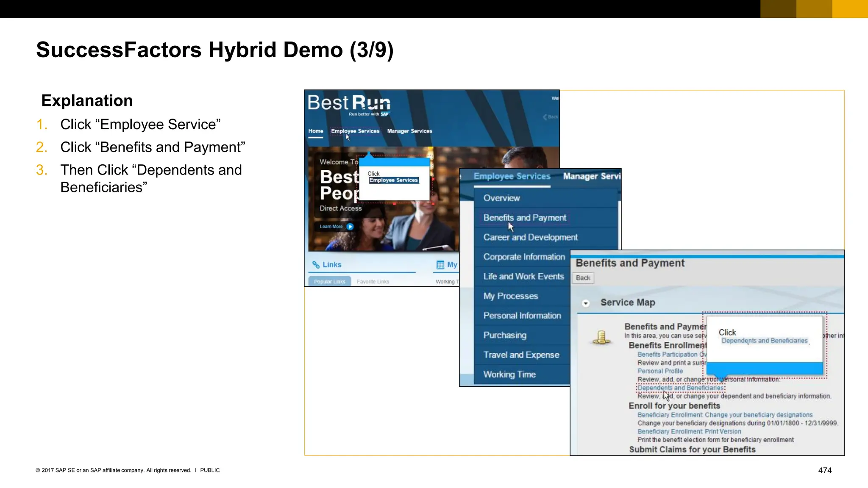This screenshot has height=488, width=868.
Task: Select the Favorite Links tab
Action: coord(373,281)
